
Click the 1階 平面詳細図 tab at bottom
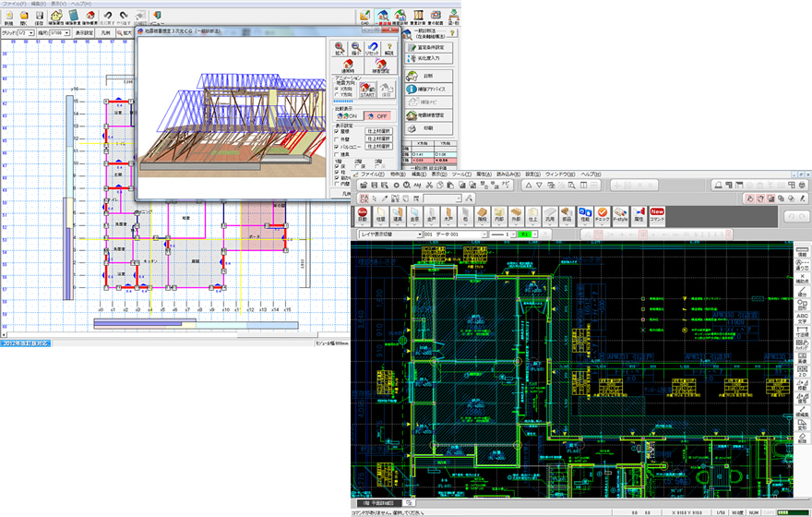pyautogui.click(x=380, y=503)
